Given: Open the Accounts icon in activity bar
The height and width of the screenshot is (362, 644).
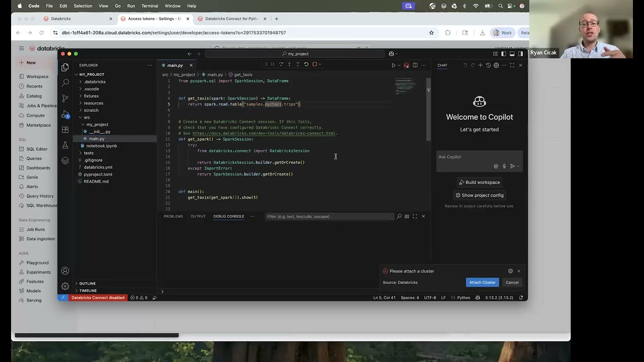Looking at the screenshot, I should pos(65,271).
